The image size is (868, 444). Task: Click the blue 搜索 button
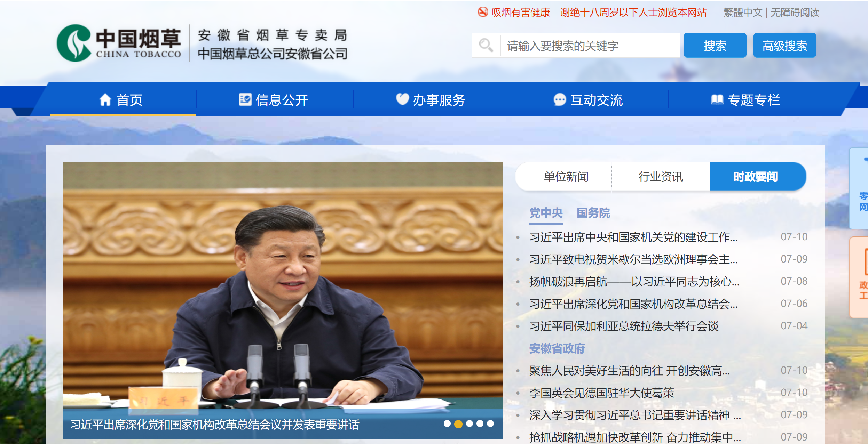[x=715, y=45]
